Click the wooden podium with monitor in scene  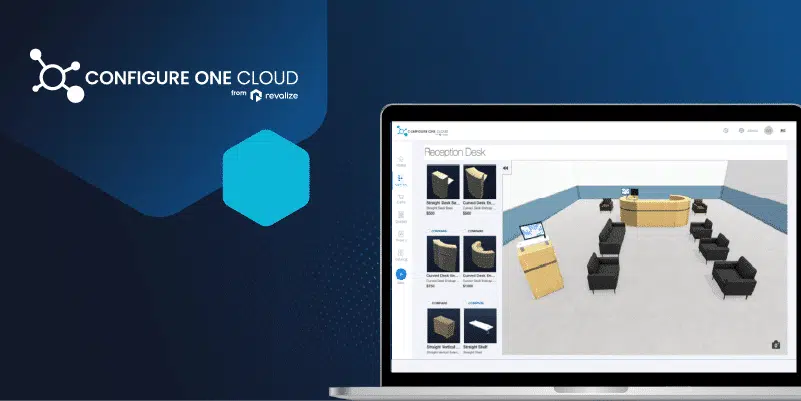(x=539, y=262)
